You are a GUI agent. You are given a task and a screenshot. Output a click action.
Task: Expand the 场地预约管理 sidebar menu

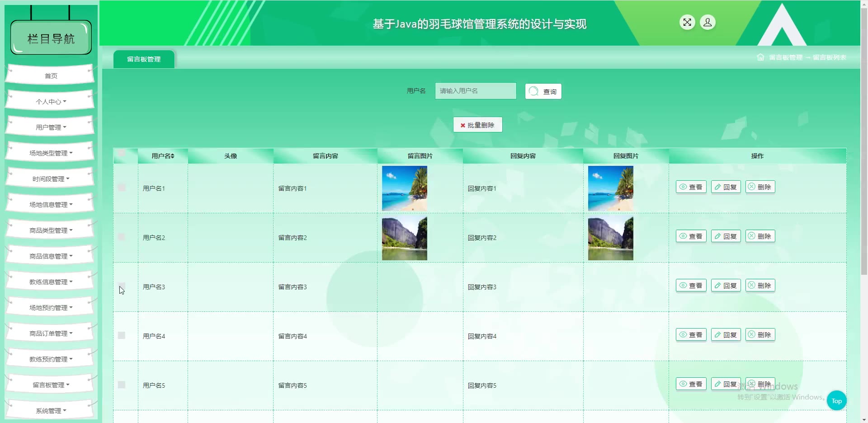pyautogui.click(x=51, y=307)
